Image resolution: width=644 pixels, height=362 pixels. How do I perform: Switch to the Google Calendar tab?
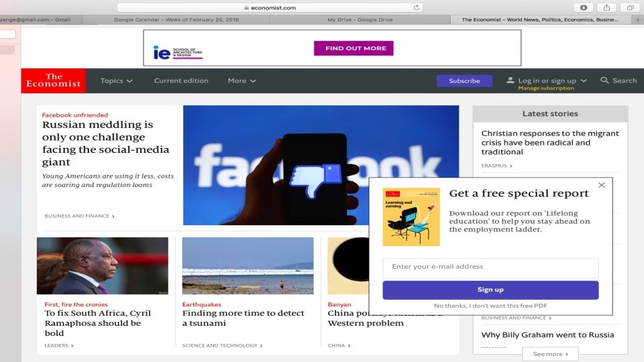point(176,19)
